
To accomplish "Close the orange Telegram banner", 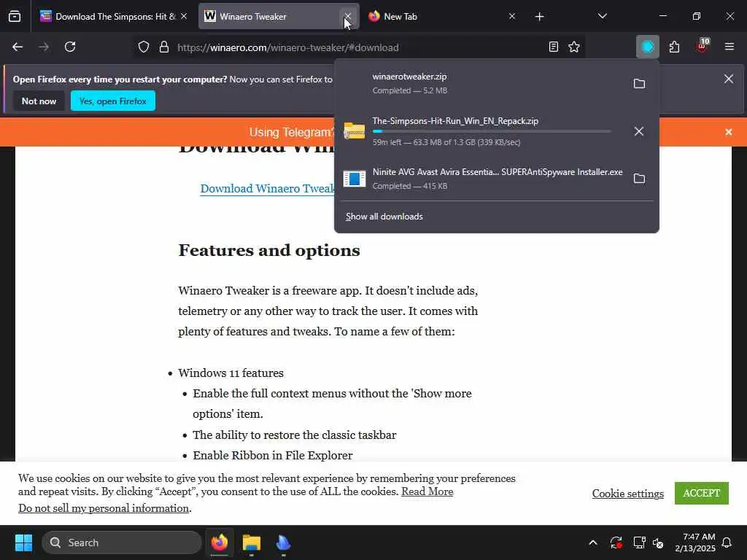I will (x=729, y=132).
